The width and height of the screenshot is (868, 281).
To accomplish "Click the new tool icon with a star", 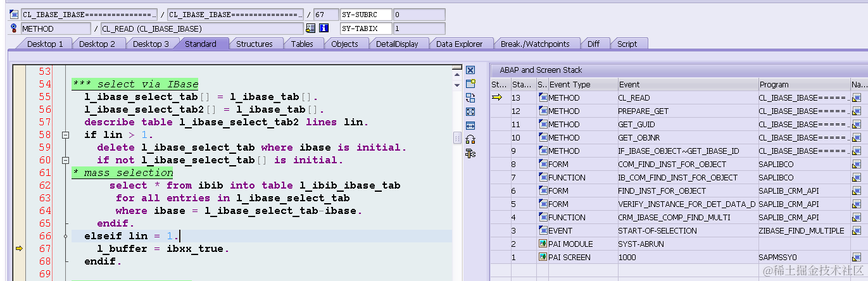I will tap(470, 84).
